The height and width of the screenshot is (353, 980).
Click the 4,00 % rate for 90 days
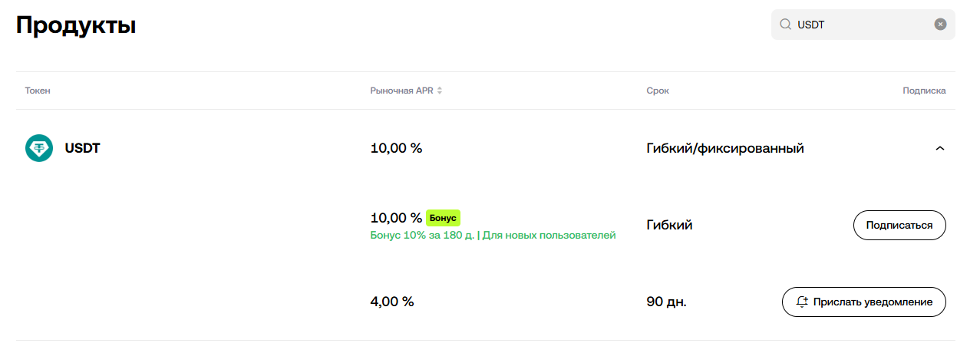[x=392, y=302]
